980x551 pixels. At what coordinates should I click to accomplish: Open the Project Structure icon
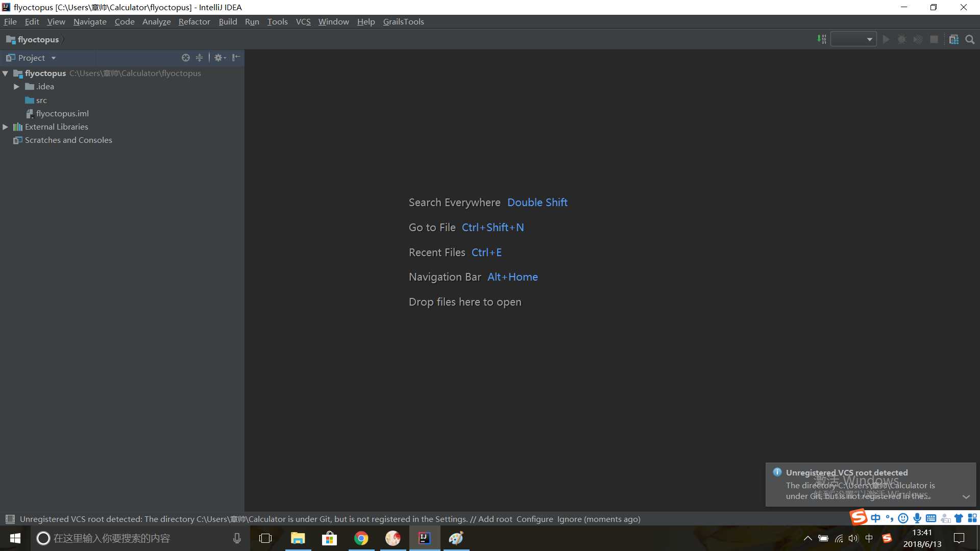tap(953, 39)
